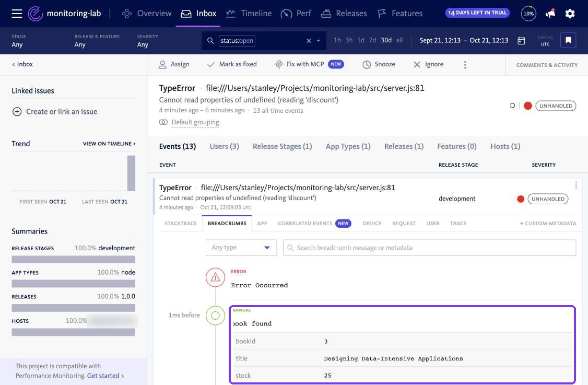The width and height of the screenshot is (588, 385).
Task: Go to the Perf section
Action: (296, 14)
